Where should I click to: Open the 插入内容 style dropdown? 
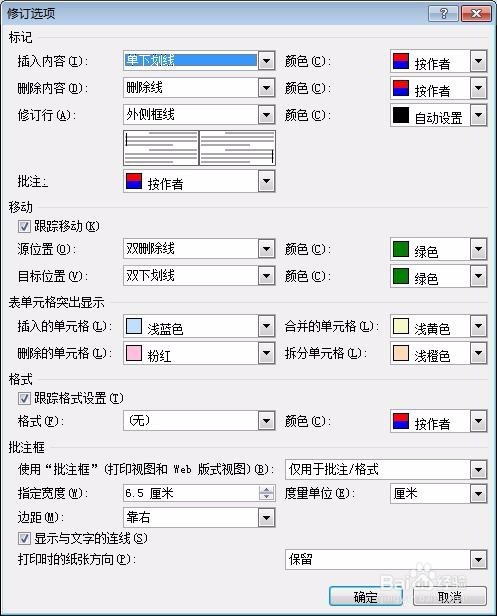pyautogui.click(x=266, y=61)
